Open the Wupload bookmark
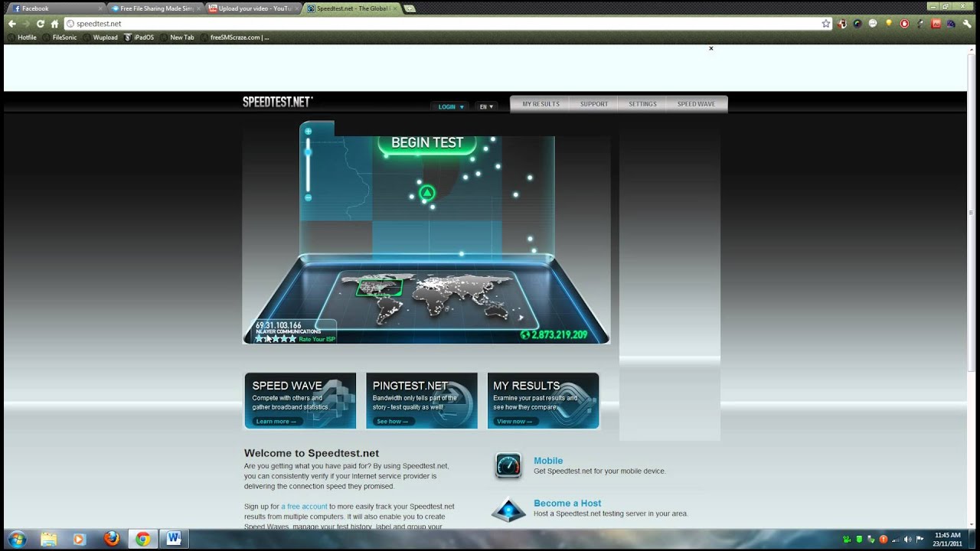The image size is (980, 551). (101, 37)
